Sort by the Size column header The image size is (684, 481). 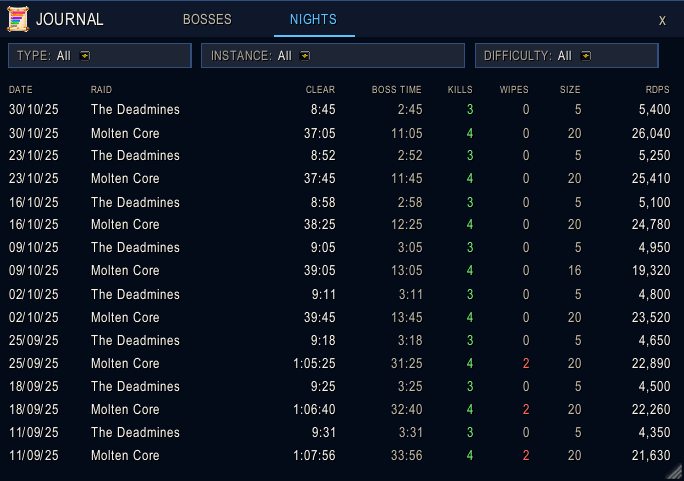[570, 90]
